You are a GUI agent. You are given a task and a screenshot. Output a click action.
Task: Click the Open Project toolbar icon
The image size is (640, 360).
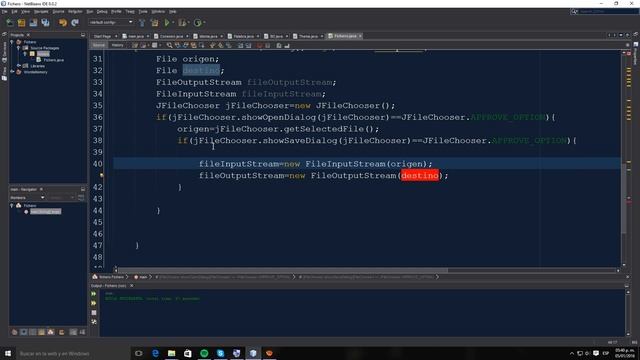tap(33, 22)
